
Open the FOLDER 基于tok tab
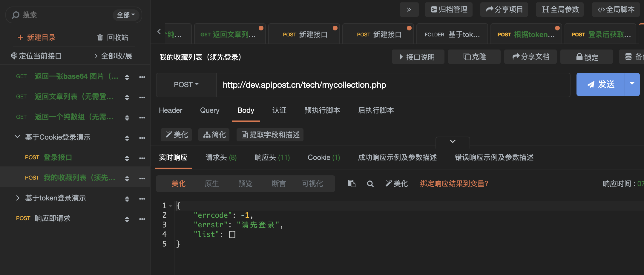[452, 34]
